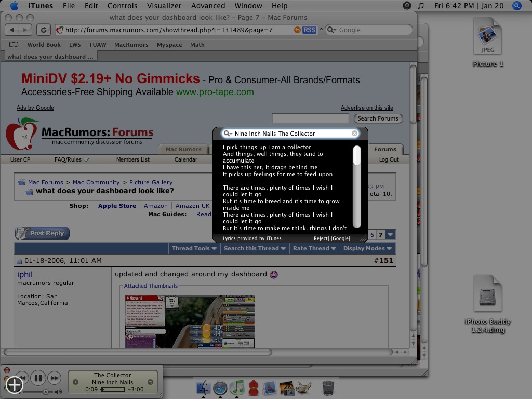Open the attached dashboard thumbnail in post 151
532x399 pixels.
point(190,321)
